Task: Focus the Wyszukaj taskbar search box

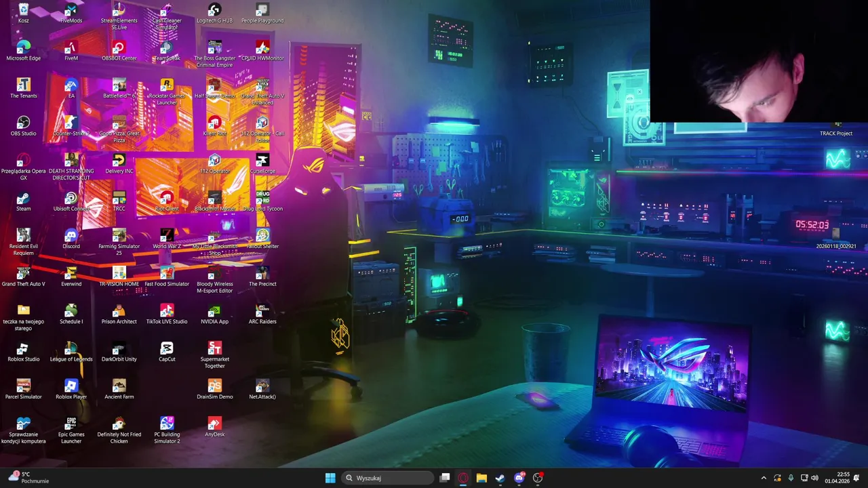Action: [x=387, y=478]
